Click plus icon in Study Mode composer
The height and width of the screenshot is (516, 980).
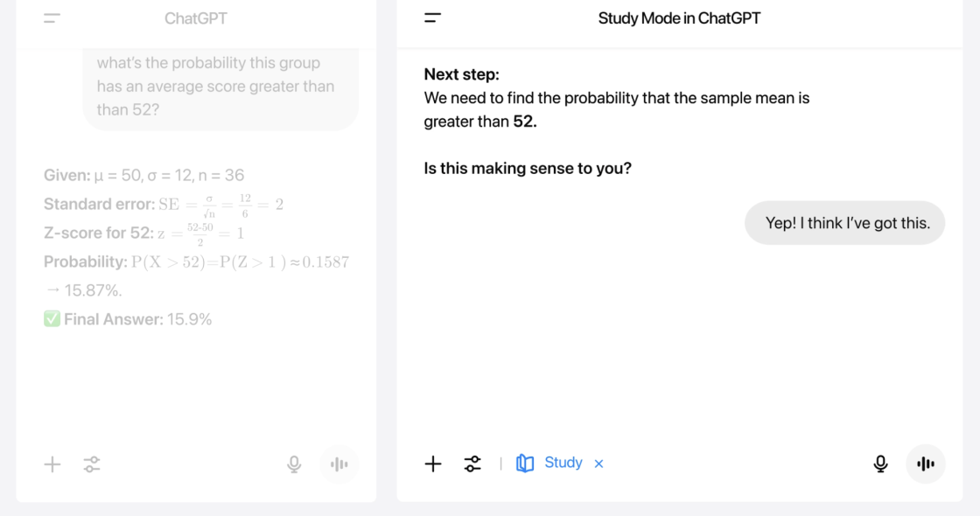tap(433, 464)
